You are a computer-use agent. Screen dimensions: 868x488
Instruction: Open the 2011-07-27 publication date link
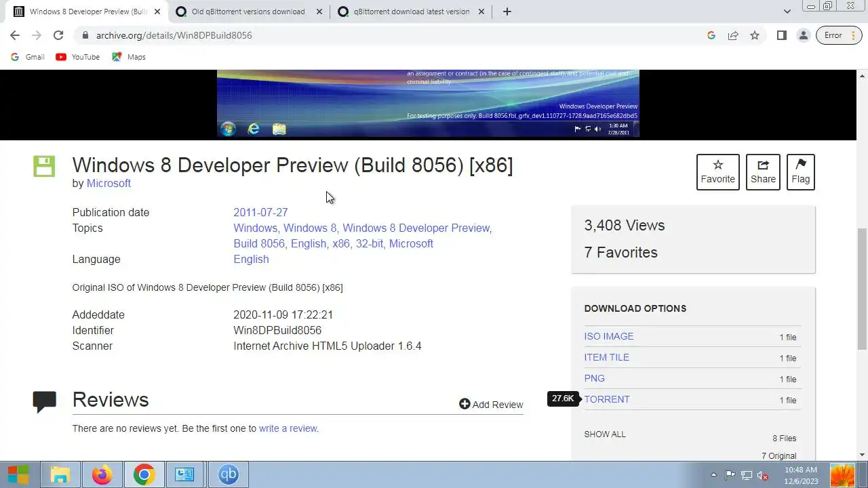(260, 212)
